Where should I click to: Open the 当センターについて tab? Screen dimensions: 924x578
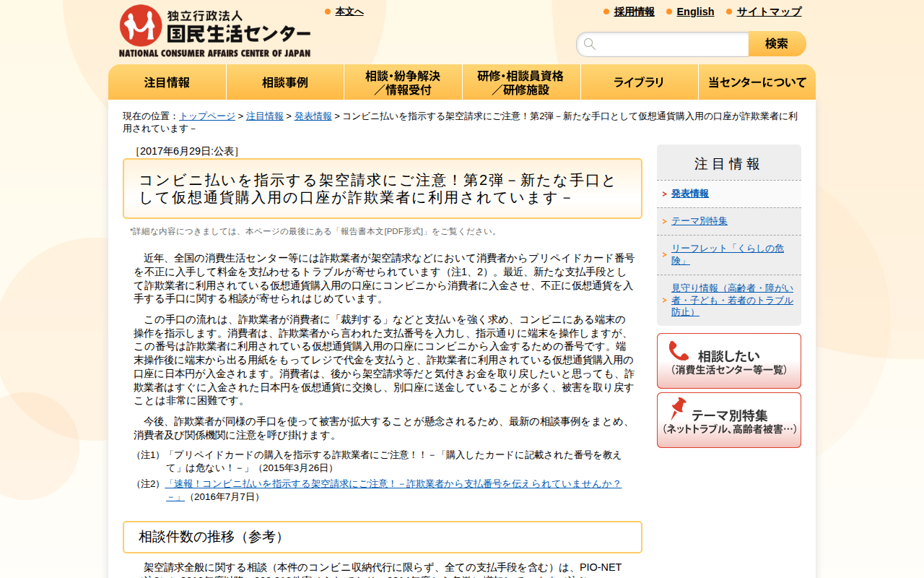757,82
